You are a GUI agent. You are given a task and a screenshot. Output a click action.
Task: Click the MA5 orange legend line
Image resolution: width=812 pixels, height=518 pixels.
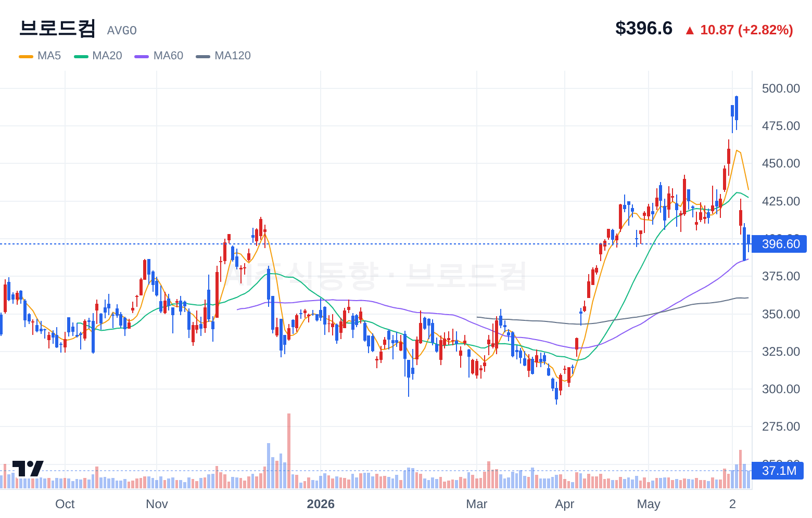(x=26, y=56)
